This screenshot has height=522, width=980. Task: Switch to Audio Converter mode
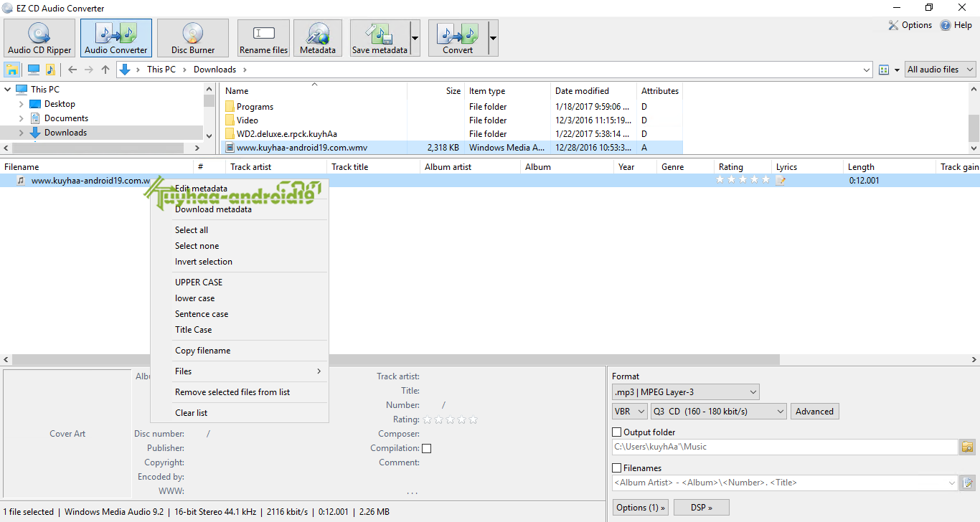click(116, 38)
